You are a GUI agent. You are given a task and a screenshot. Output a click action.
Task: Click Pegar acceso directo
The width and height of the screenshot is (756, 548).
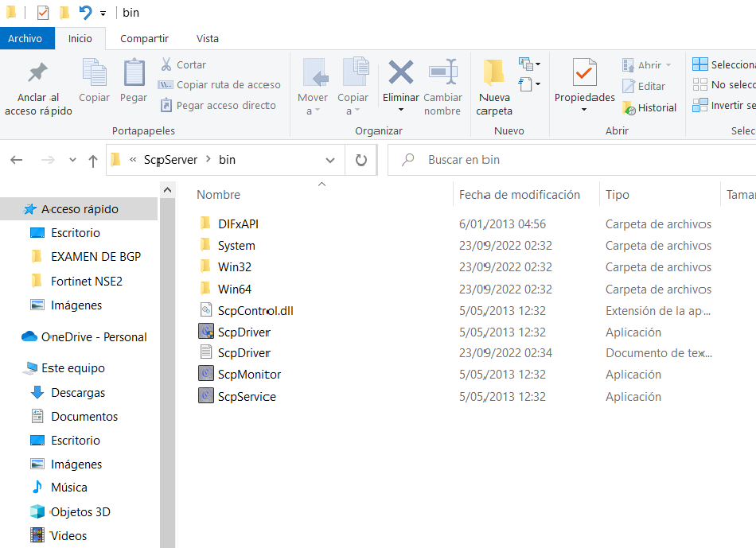tap(218, 105)
